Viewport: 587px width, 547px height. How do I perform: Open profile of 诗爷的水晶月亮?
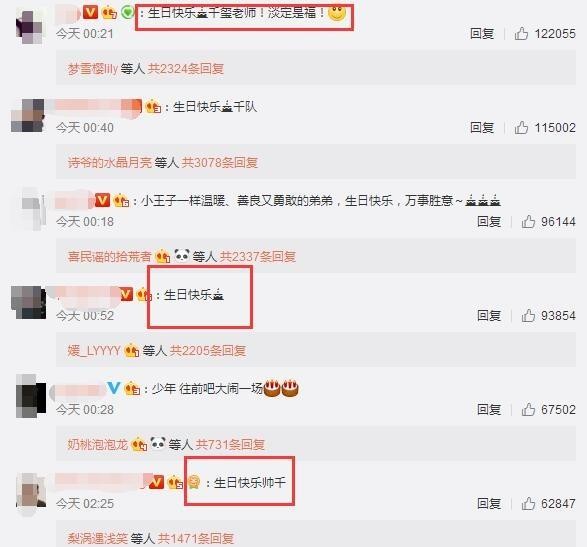click(x=110, y=162)
